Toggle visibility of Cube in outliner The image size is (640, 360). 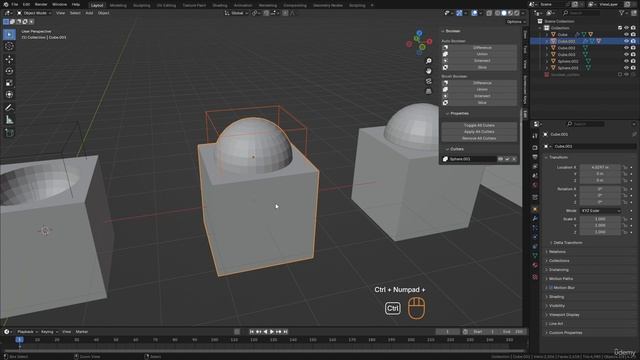[x=627, y=35]
